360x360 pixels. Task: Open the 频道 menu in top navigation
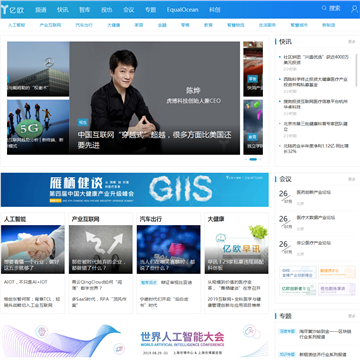coord(41,10)
